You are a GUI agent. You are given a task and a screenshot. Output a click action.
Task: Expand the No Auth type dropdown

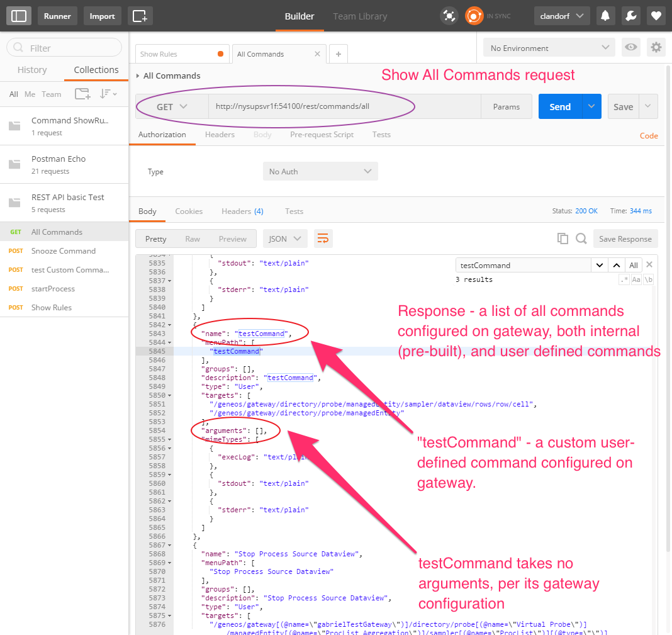(x=320, y=171)
